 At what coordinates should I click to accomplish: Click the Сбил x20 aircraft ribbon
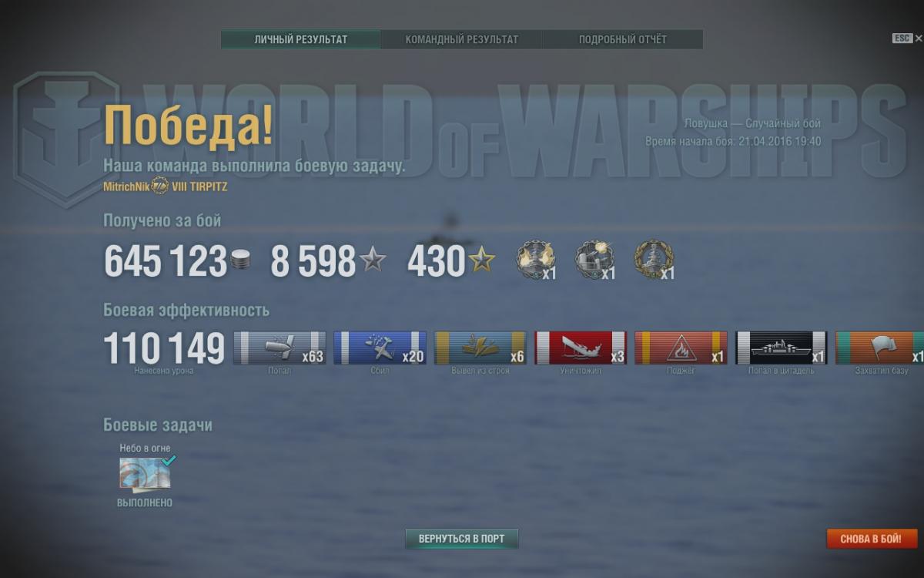coord(380,348)
